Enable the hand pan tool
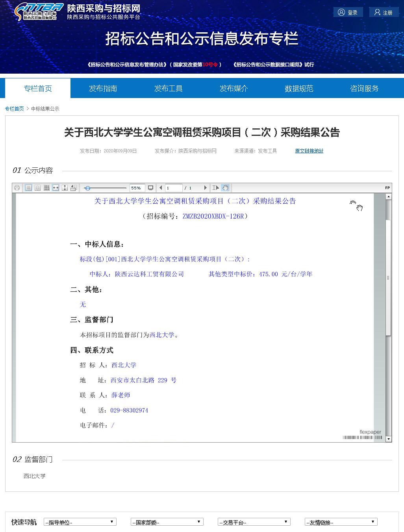The image size is (404, 532). pyautogui.click(x=225, y=188)
